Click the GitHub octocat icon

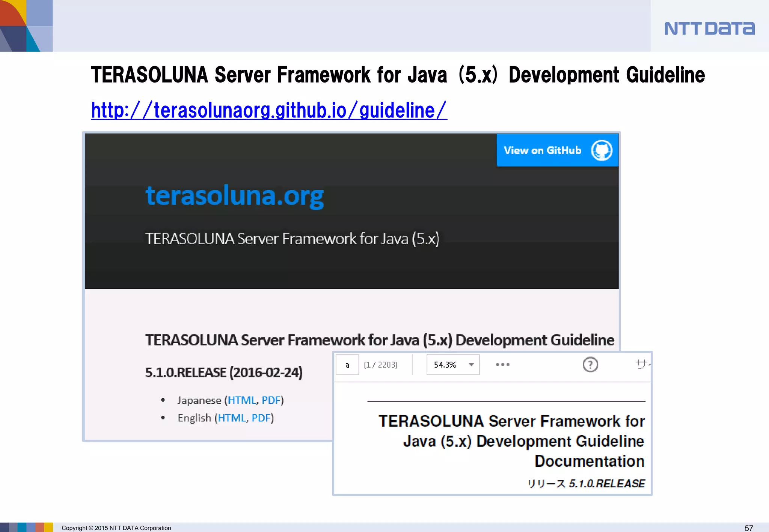point(602,150)
